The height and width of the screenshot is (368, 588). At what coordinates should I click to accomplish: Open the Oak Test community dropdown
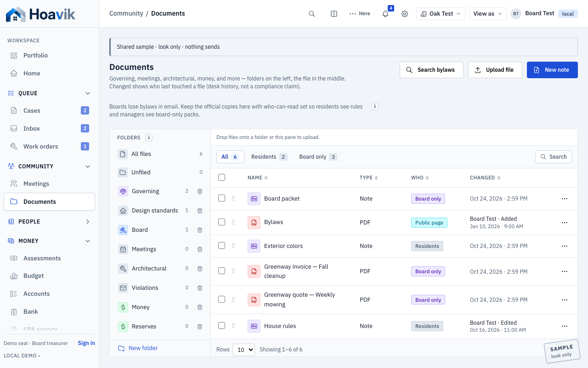coord(441,14)
